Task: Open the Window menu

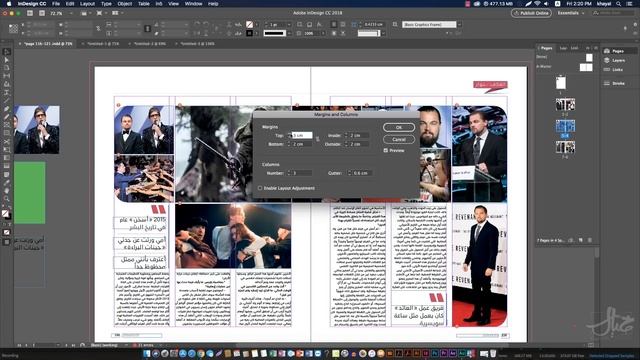Action: pos(193,4)
